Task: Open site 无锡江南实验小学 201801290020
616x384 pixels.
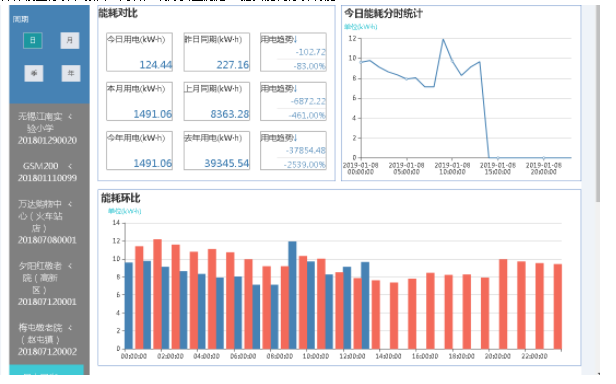Action: (47, 128)
